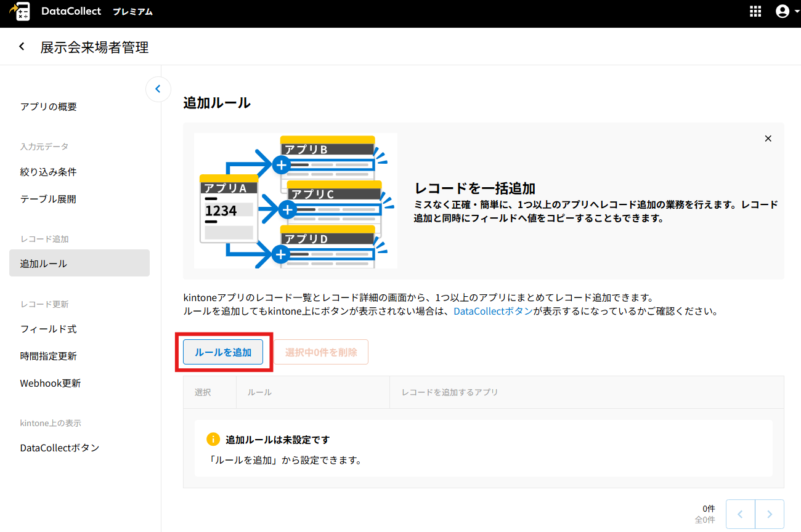801x532 pixels.
Task: Click the ルールを追加 button
Action: [x=223, y=352]
